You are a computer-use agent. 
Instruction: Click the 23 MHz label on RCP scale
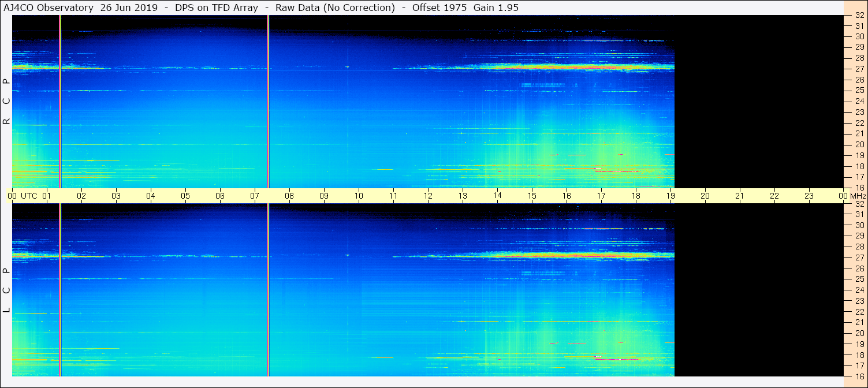pyautogui.click(x=859, y=112)
